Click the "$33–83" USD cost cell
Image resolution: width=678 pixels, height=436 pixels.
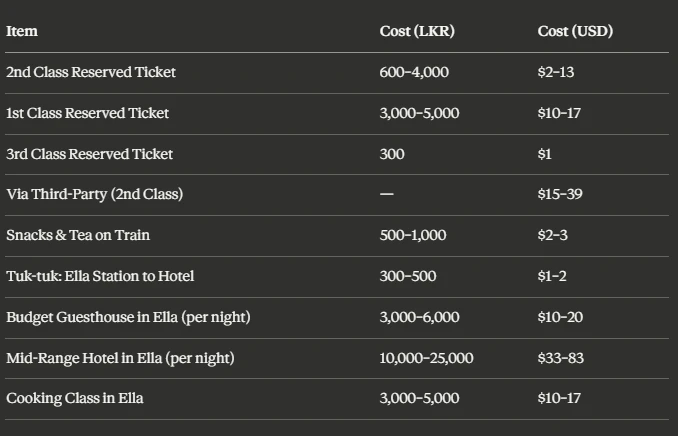pyautogui.click(x=561, y=358)
